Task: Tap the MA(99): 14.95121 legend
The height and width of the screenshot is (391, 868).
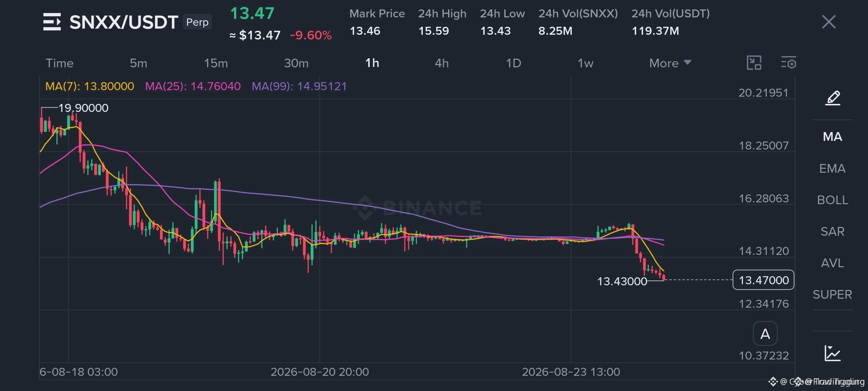Action: [x=299, y=86]
